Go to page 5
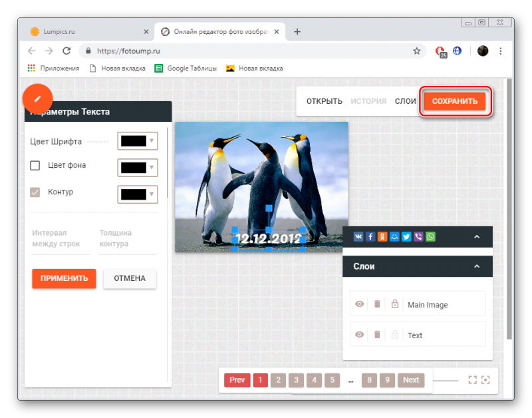This screenshot has width=532, height=418. (x=332, y=380)
